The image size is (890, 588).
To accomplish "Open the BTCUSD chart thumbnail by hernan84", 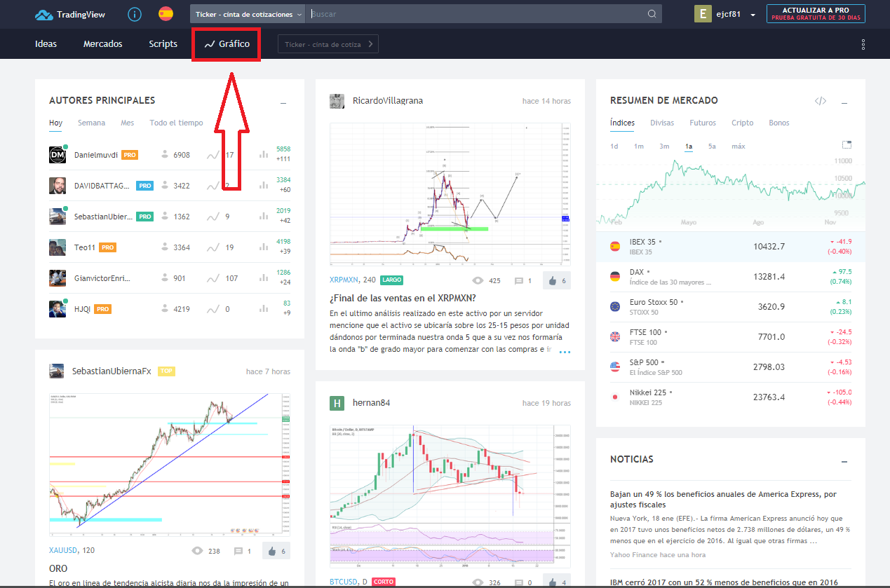I will coord(450,495).
